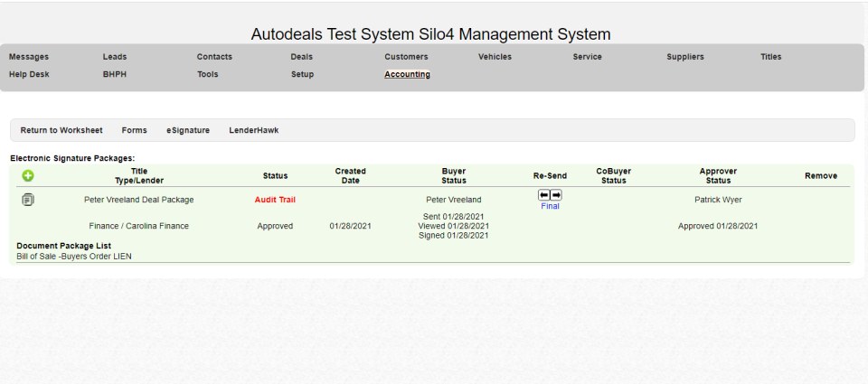This screenshot has width=868, height=384.
Task: Select the Vehicles menu
Action: [x=495, y=57]
